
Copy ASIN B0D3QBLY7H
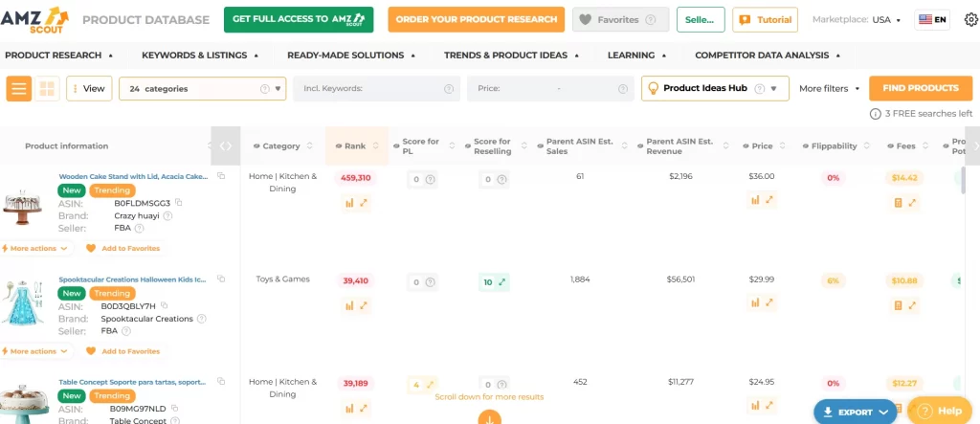[165, 305]
